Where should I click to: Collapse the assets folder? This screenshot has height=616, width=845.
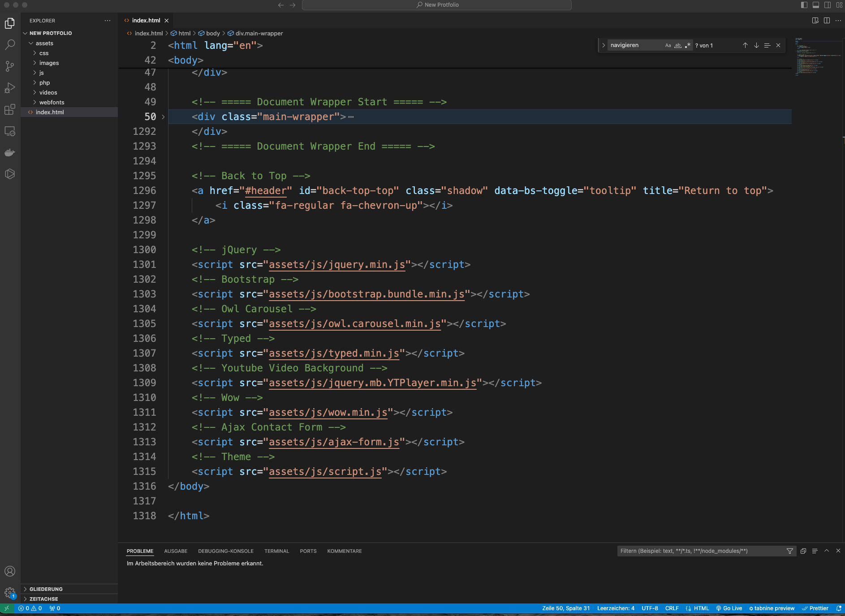[x=69, y=43]
